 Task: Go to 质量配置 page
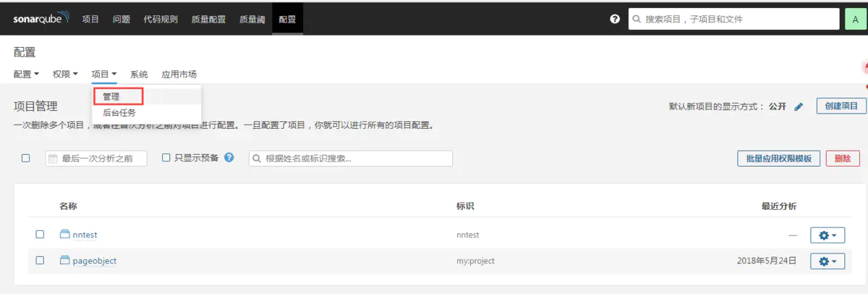(208, 20)
